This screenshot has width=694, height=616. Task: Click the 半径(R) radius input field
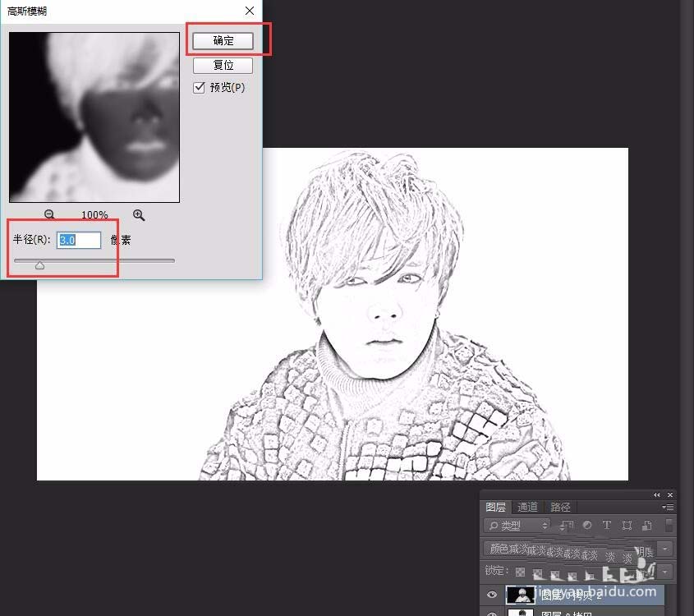(80, 240)
